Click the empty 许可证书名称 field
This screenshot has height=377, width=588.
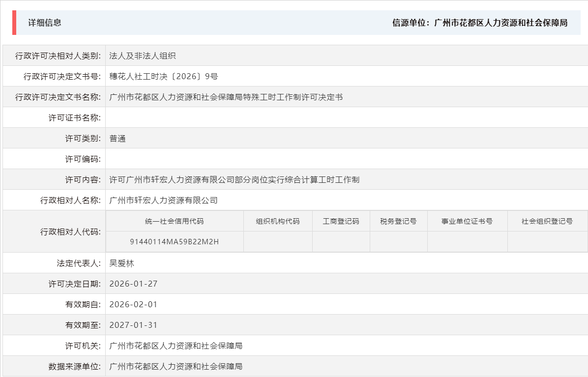[197, 117]
